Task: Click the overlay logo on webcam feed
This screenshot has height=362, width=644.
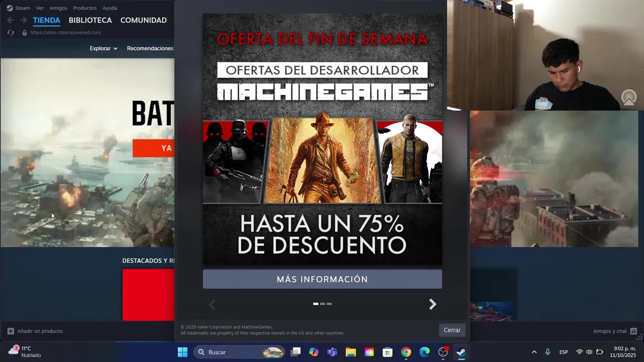Action: 629,98
